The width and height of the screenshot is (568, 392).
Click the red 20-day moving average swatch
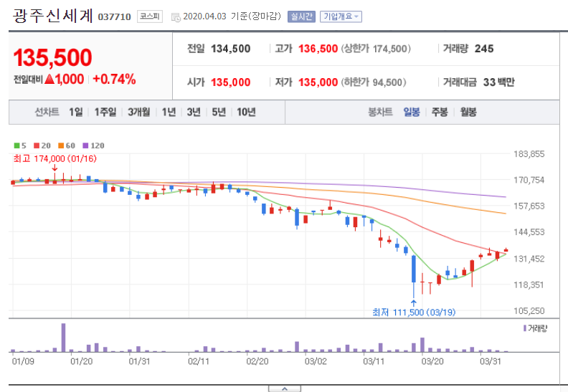click(x=37, y=145)
